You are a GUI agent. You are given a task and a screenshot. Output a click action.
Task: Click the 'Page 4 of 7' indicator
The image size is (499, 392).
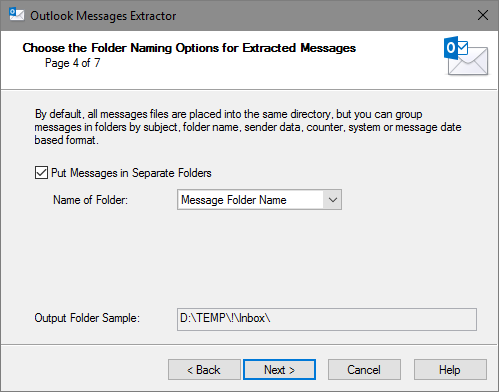(73, 63)
